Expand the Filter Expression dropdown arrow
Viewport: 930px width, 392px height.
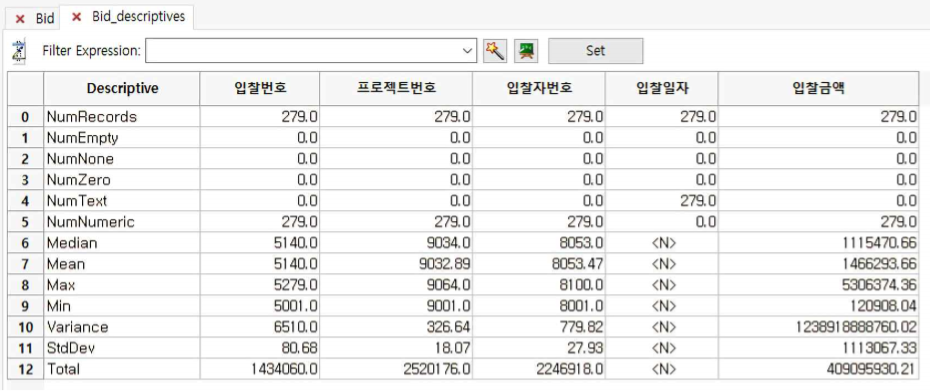(x=467, y=51)
